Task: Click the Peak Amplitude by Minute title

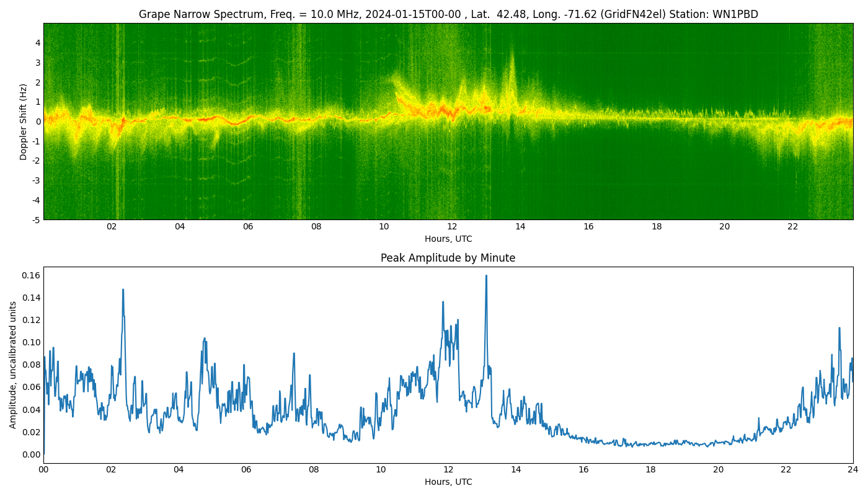Action: [448, 258]
